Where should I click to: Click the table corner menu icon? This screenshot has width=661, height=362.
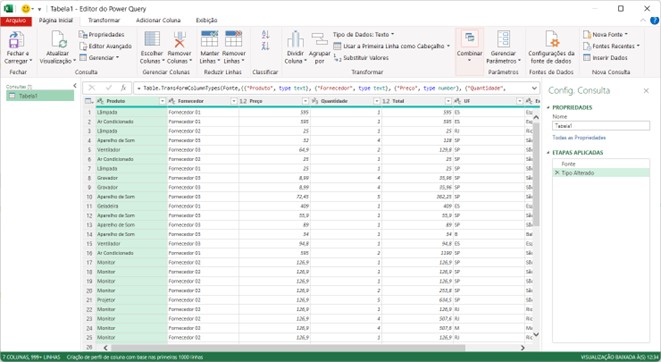pyautogui.click(x=89, y=101)
